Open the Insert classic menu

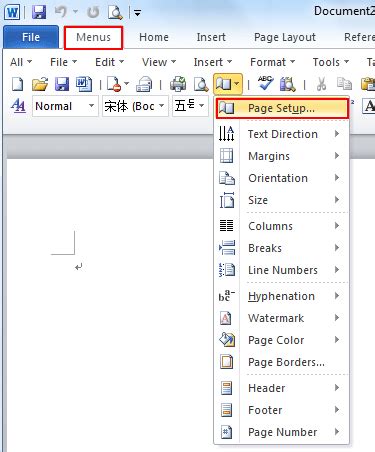[x=213, y=62]
